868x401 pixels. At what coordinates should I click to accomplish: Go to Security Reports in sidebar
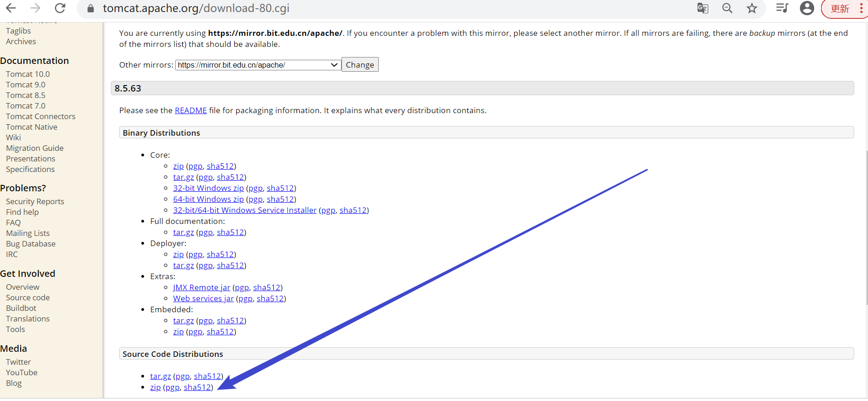tap(35, 201)
